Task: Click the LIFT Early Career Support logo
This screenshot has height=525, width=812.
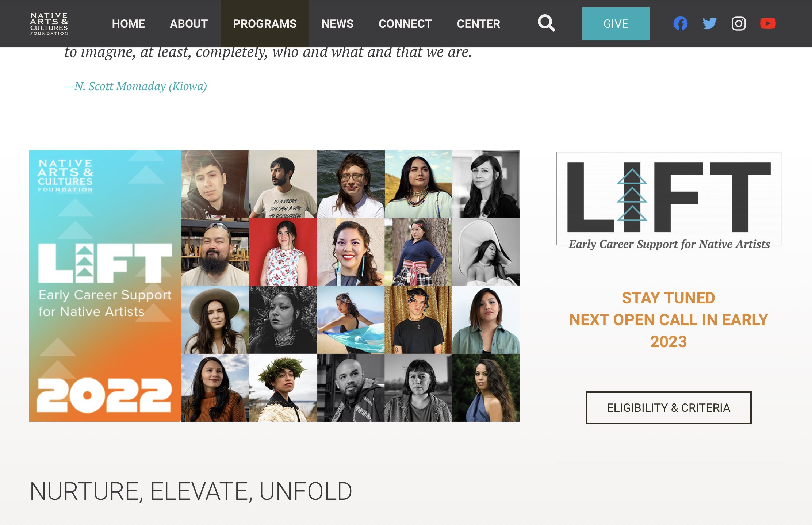Action: pyautogui.click(x=669, y=201)
